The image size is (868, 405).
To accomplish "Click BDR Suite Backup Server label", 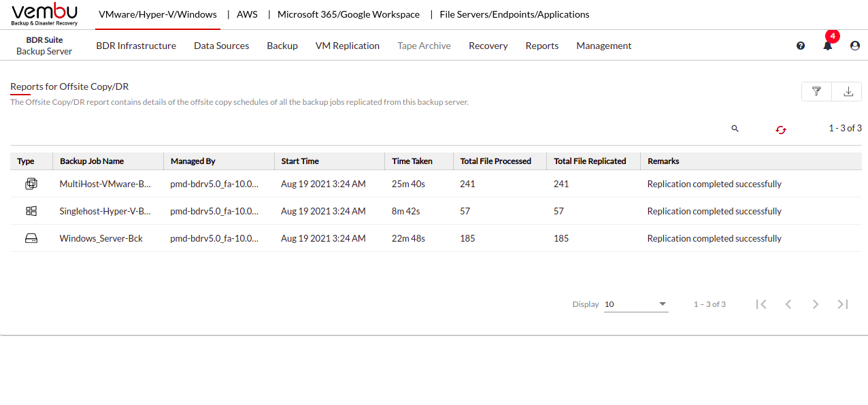I will (44, 46).
